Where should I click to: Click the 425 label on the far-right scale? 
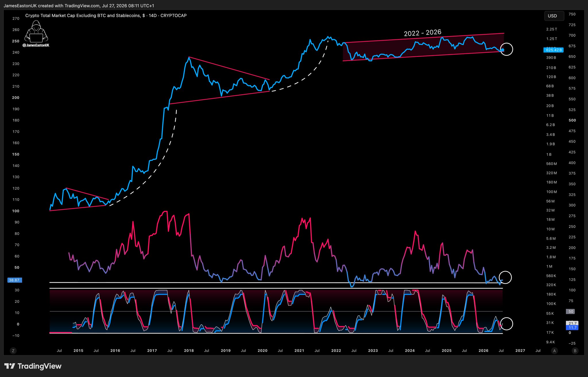point(572,152)
